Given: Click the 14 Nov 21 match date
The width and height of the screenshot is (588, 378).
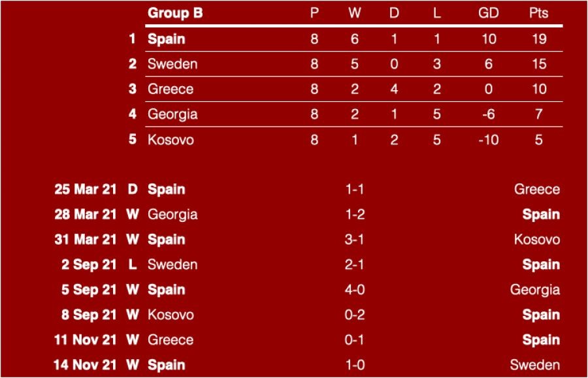Looking at the screenshot, I should click(x=85, y=365).
